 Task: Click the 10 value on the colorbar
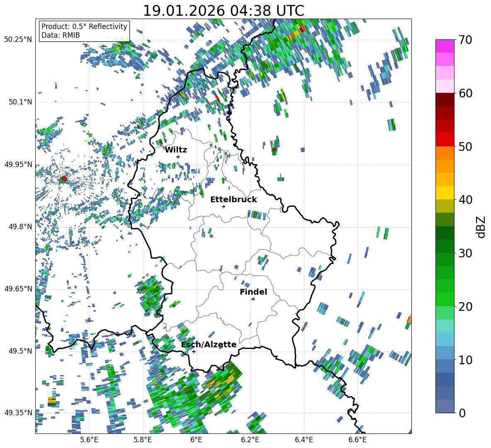click(465, 360)
